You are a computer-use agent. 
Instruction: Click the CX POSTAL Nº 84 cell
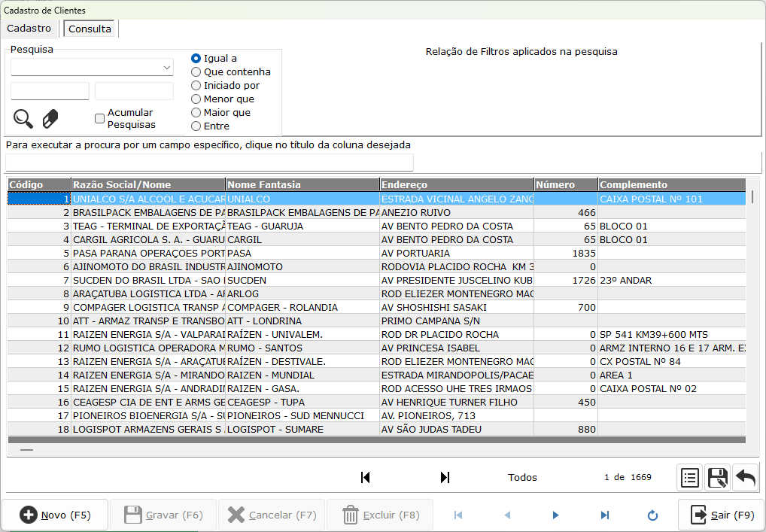pos(672,361)
